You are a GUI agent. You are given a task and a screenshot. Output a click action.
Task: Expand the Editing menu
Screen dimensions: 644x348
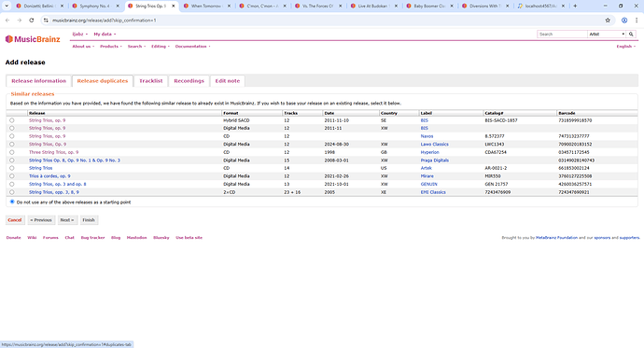tap(161, 47)
